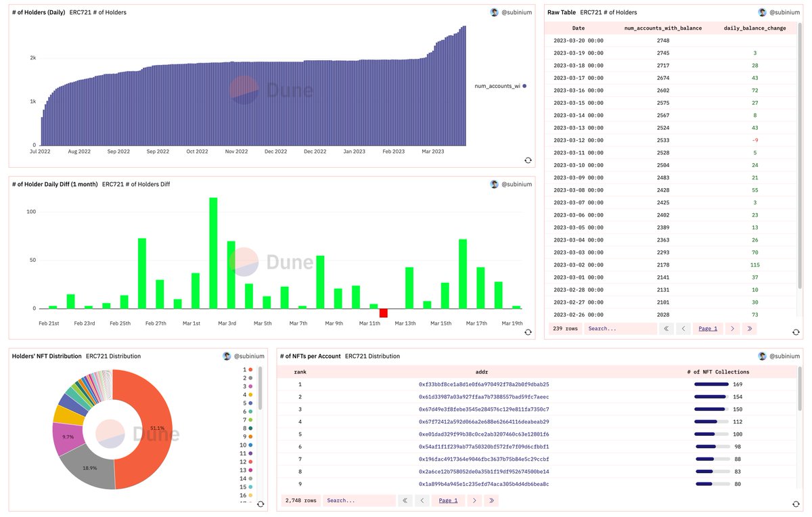Toggle pie legend entry 6

[x=246, y=411]
